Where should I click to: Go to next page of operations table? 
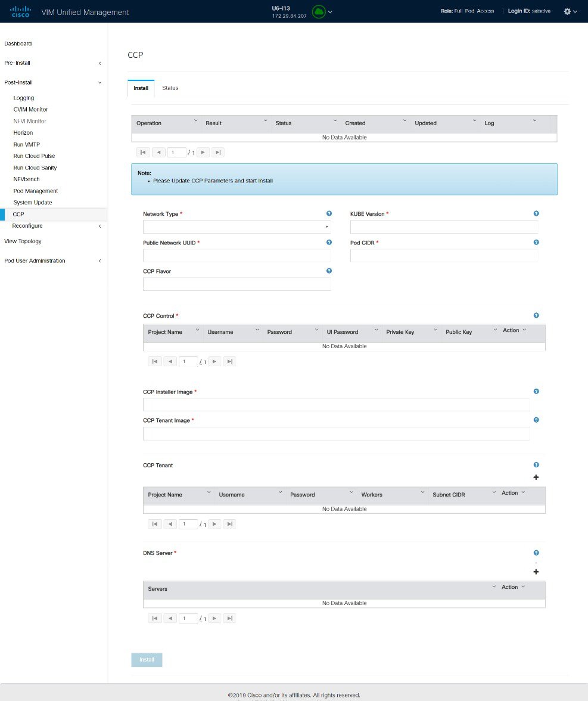pyautogui.click(x=203, y=153)
